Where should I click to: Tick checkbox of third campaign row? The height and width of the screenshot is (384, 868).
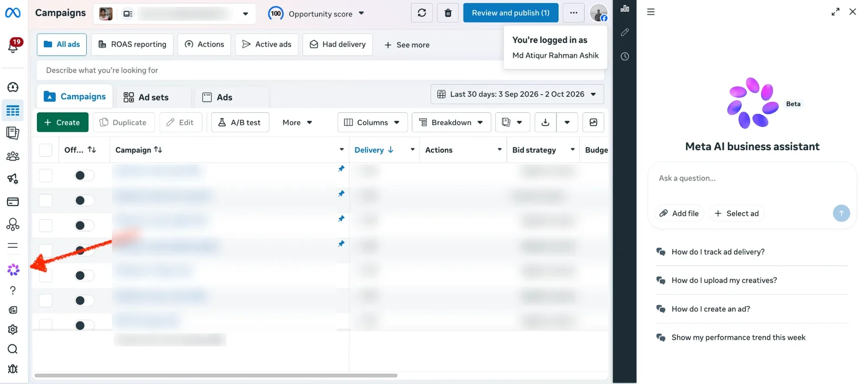(46, 225)
